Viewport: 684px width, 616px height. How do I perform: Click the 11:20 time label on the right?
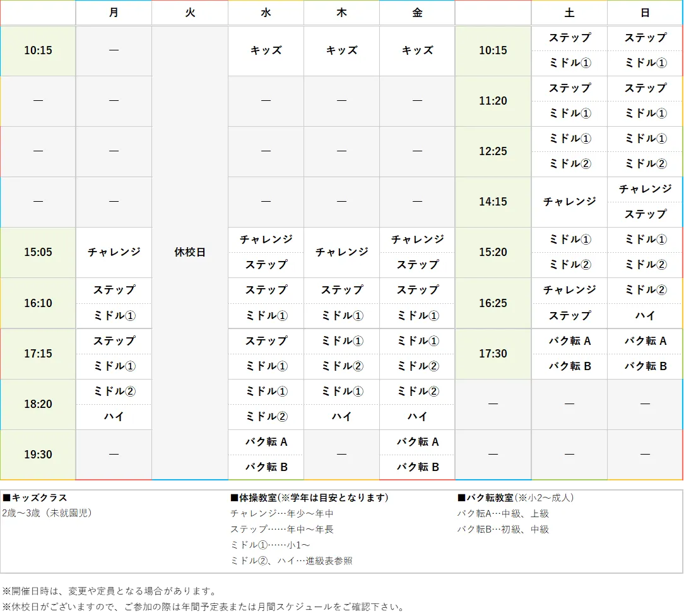point(493,101)
